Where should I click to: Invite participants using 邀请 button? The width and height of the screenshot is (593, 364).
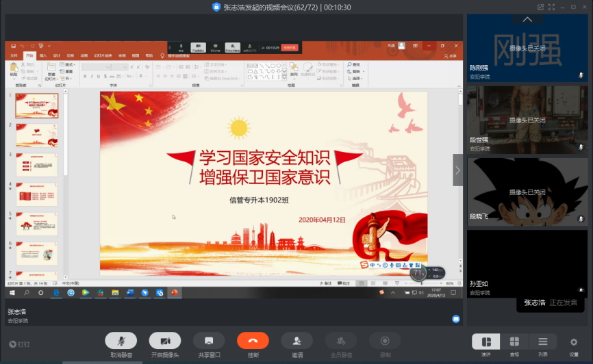click(x=297, y=341)
